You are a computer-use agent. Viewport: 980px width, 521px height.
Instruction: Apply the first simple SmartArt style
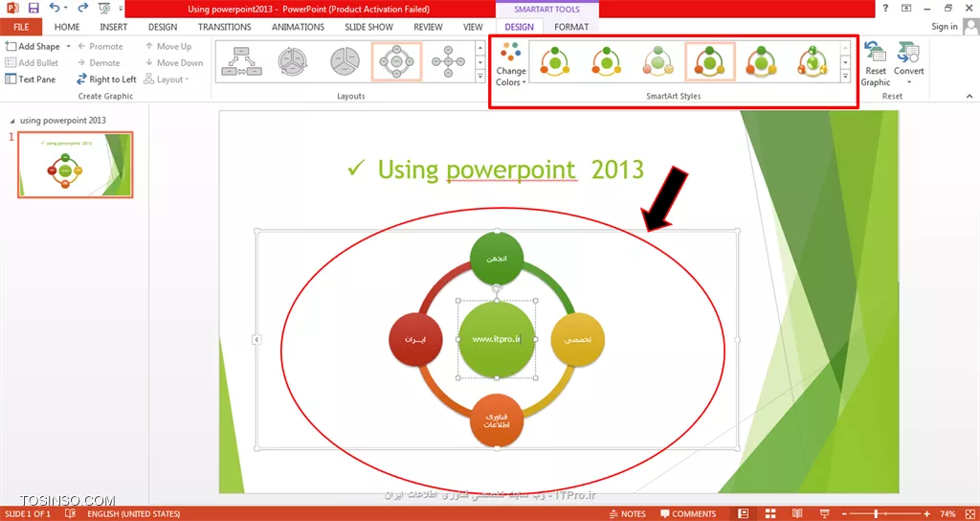tap(555, 61)
